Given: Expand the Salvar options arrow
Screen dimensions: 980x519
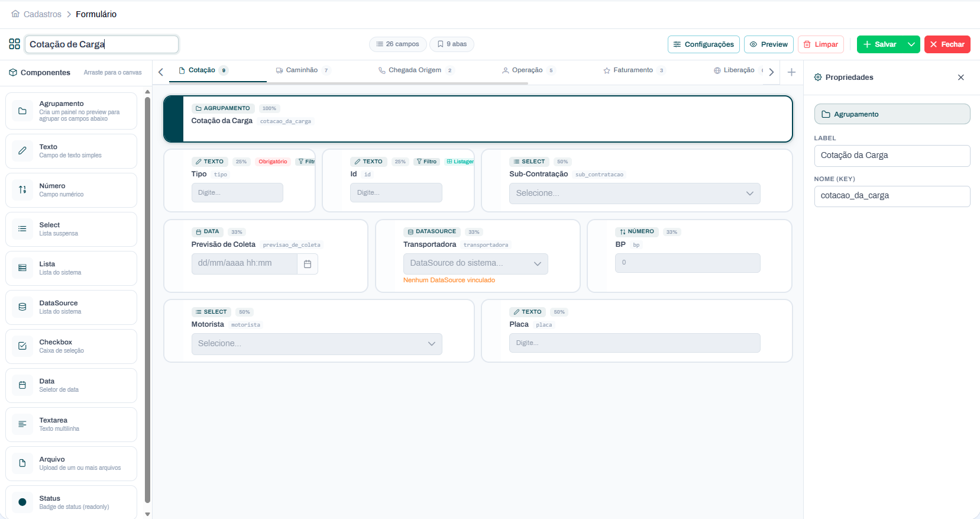Looking at the screenshot, I should pyautogui.click(x=911, y=44).
